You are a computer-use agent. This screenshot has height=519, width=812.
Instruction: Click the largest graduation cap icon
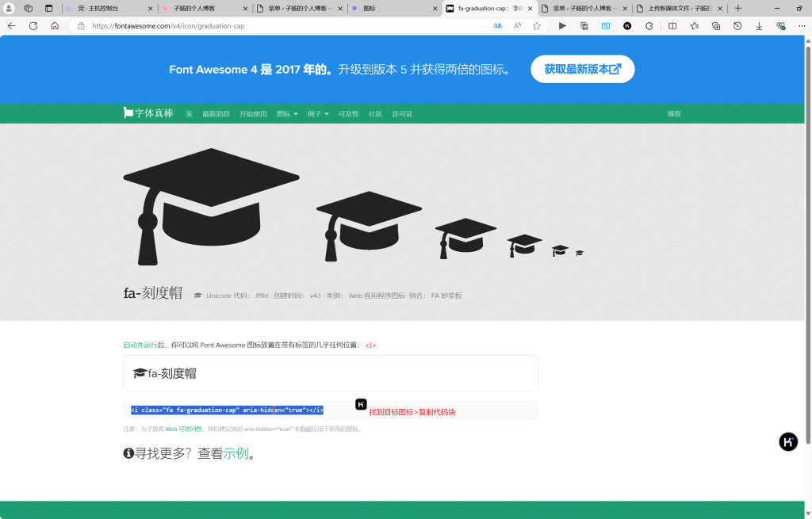click(x=211, y=207)
